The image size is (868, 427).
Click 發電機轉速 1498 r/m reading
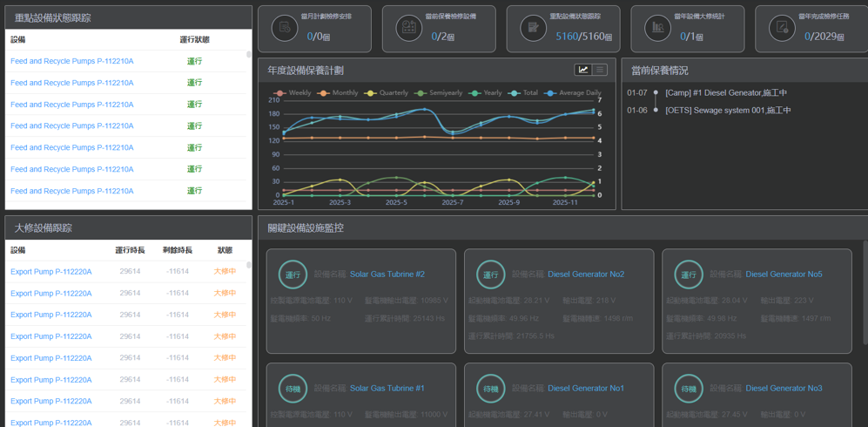pyautogui.click(x=598, y=318)
